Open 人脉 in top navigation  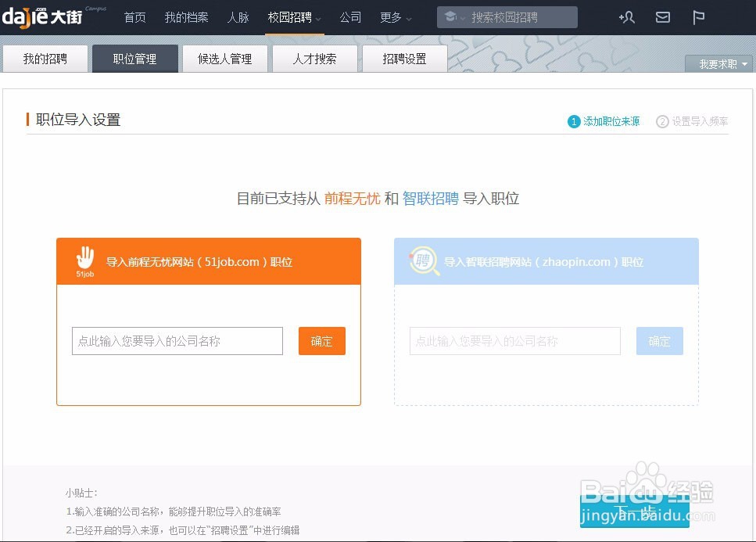(238, 17)
